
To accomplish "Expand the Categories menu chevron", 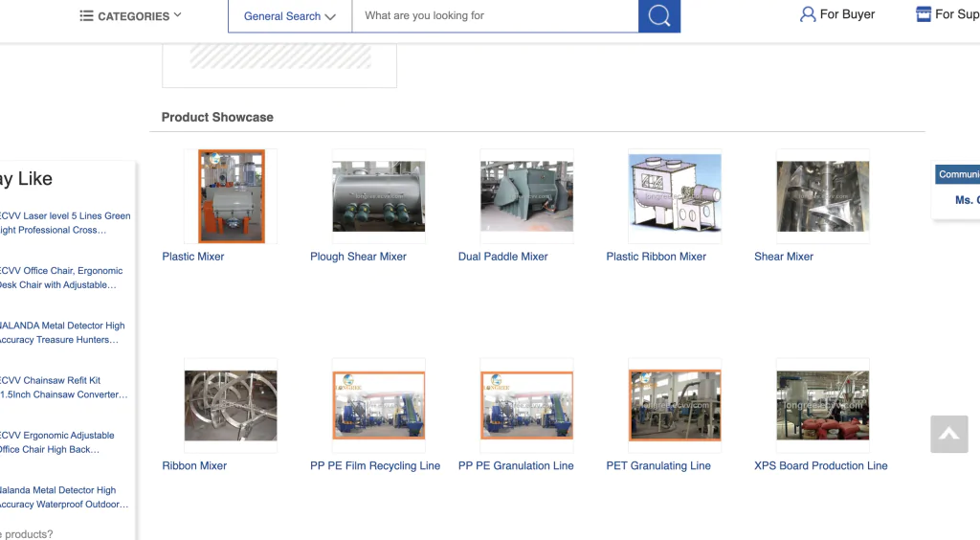I will (x=178, y=15).
